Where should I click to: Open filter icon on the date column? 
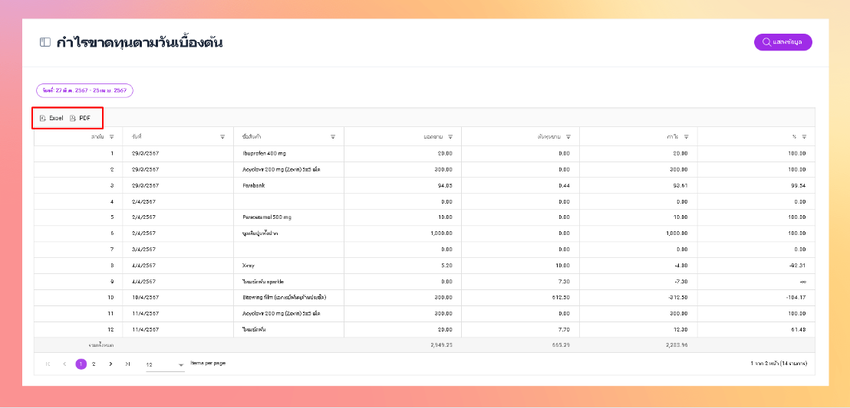coord(222,137)
